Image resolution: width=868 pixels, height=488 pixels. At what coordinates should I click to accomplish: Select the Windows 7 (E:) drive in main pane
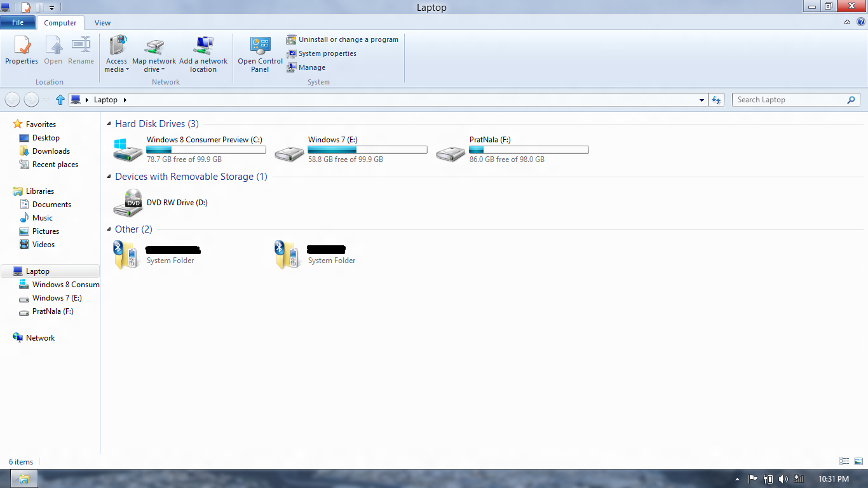coord(351,149)
